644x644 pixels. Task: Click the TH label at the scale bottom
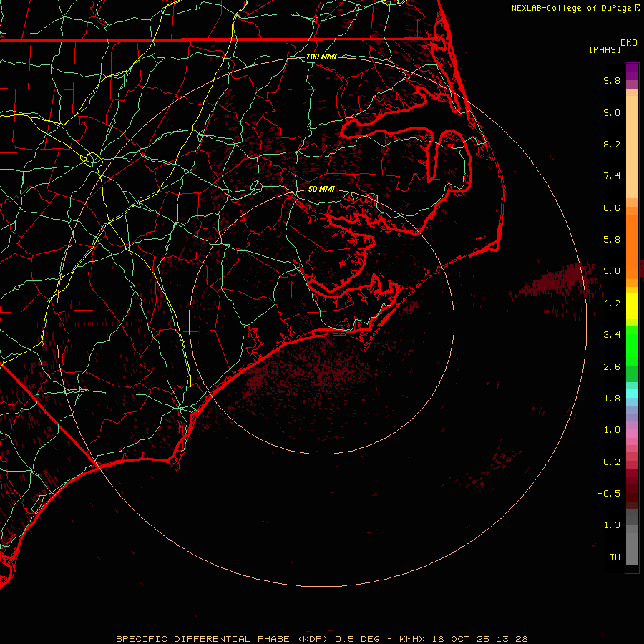[615, 557]
